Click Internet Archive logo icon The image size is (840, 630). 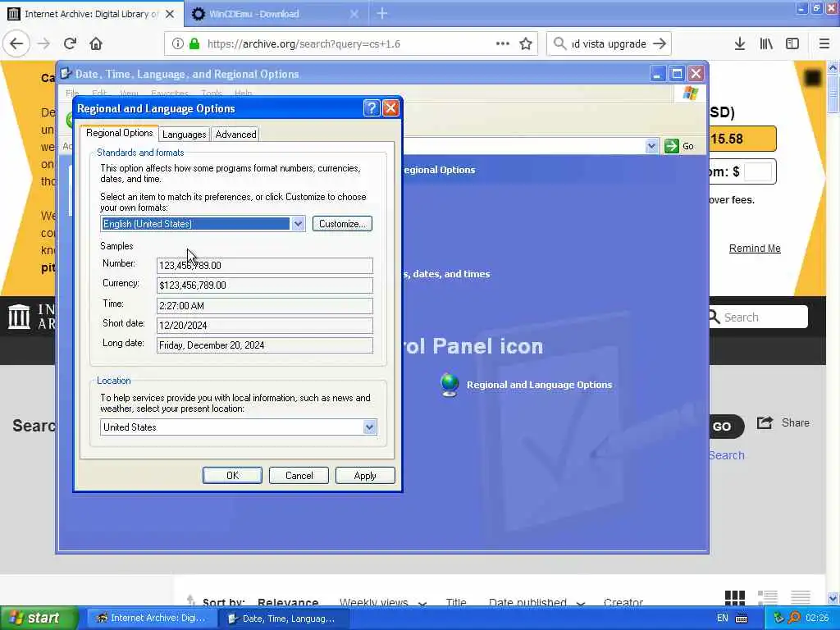(19, 317)
